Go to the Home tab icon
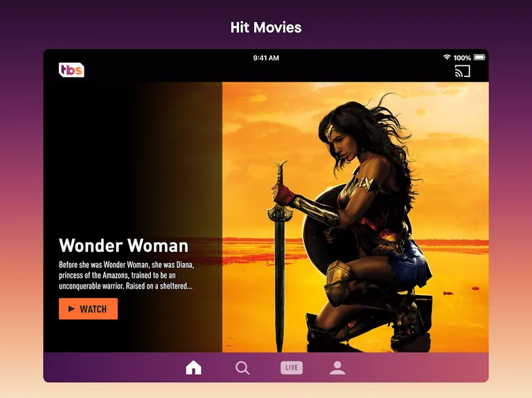 (194, 368)
